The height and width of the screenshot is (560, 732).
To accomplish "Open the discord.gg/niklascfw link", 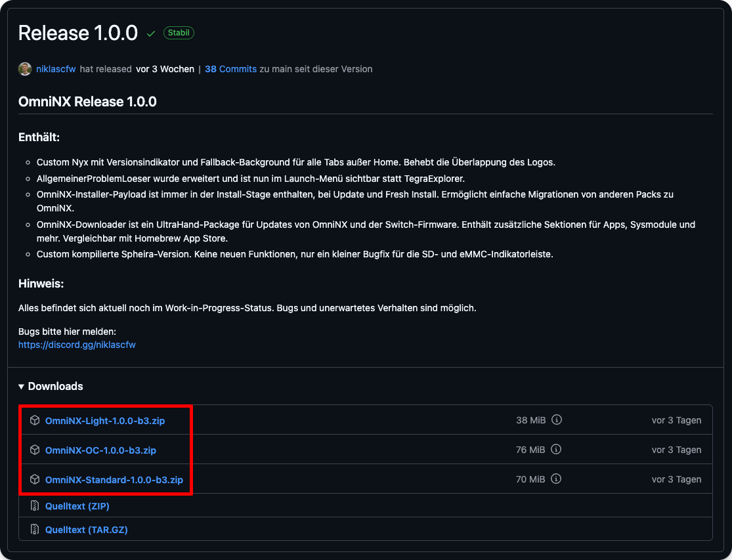I will click(77, 344).
